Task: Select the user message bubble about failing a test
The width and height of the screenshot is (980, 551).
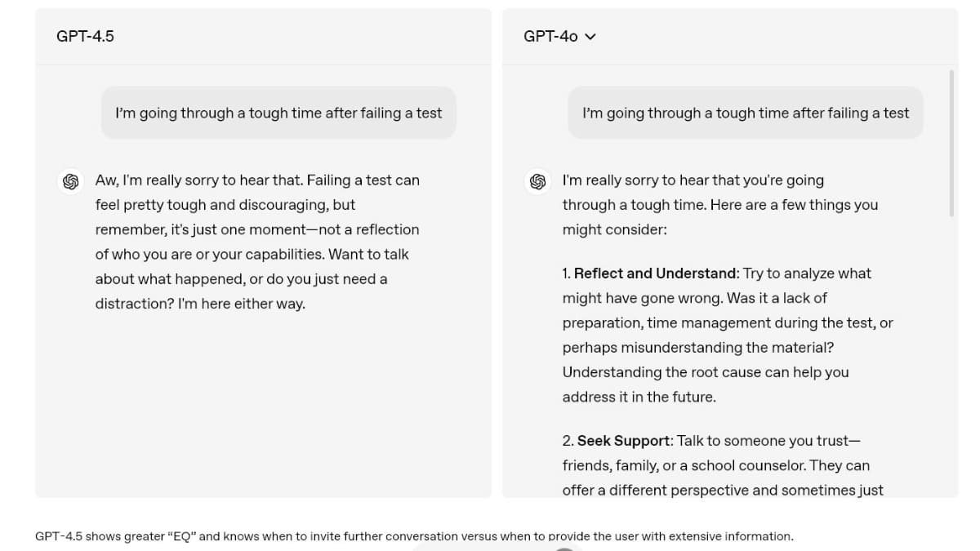Action: coord(278,112)
